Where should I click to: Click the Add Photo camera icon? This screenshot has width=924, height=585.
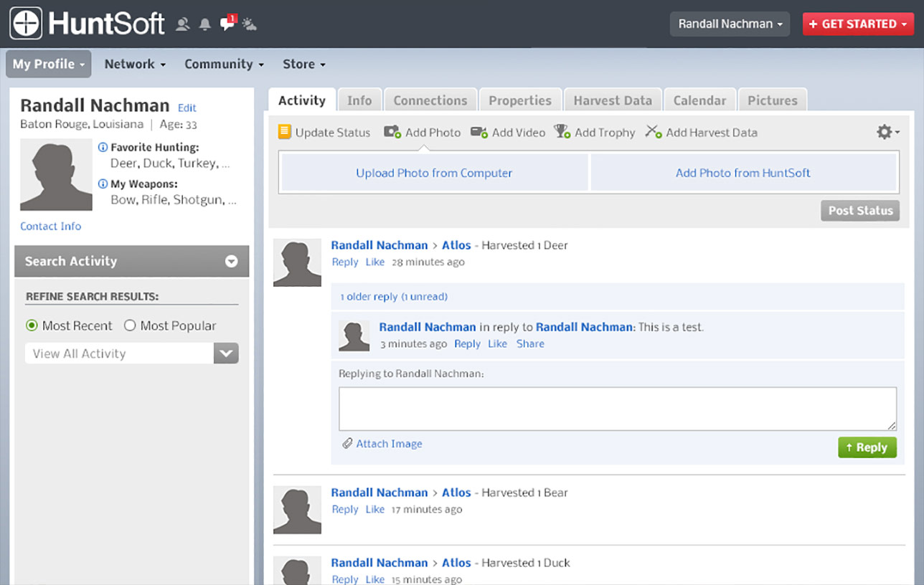(x=392, y=132)
